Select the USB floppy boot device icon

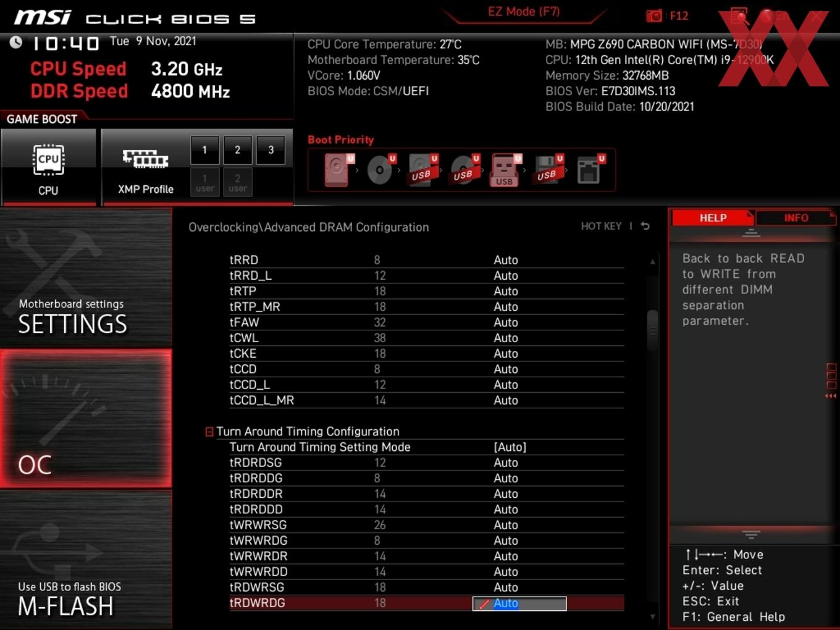click(547, 169)
